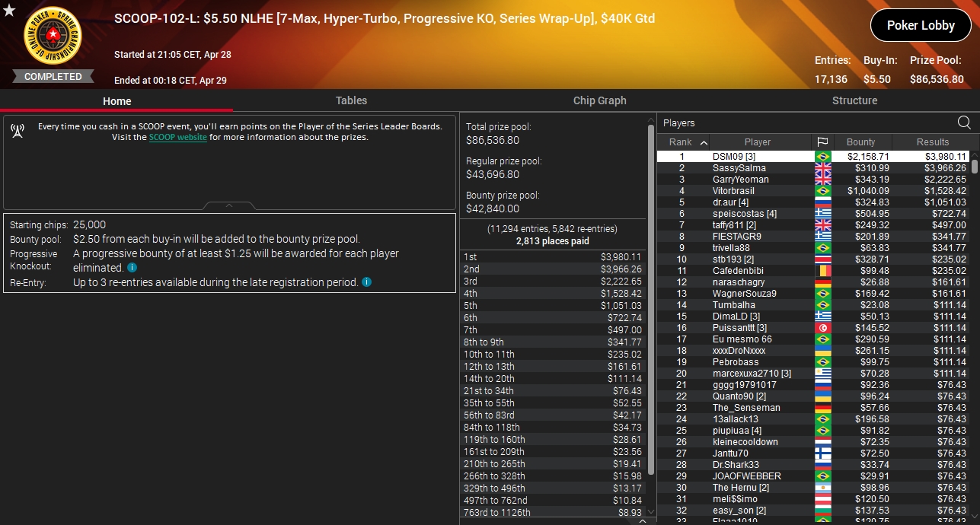Switch to the Home tab
Image resolution: width=980 pixels, height=525 pixels.
click(117, 101)
